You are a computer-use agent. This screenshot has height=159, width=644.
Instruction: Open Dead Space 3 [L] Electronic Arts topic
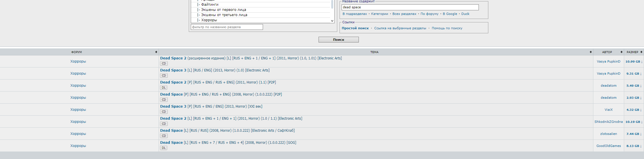pyautogui.click(x=215, y=70)
